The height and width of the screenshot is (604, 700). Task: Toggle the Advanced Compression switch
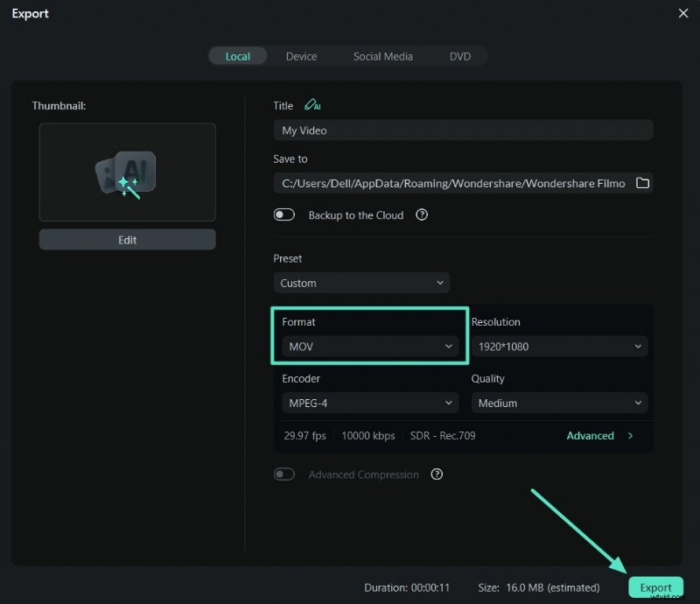[284, 474]
